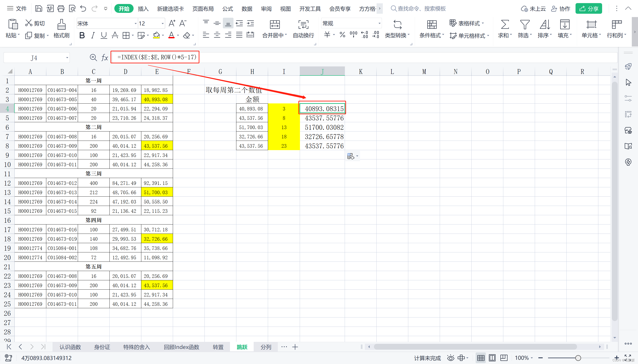
Task: Switch to the 数据 (Data) tab
Action: tap(247, 9)
